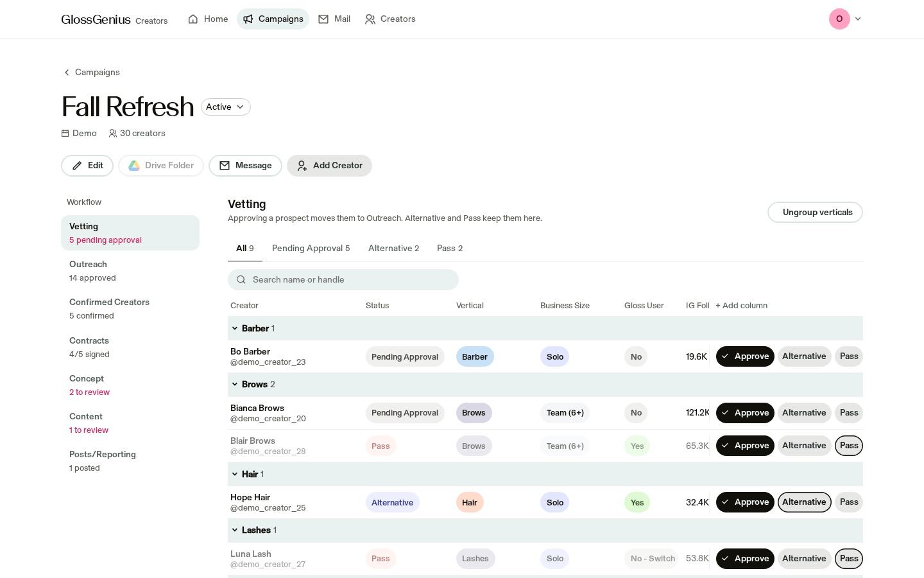This screenshot has width=924, height=578.
Task: Open the Concept workflow step
Action: (130, 385)
